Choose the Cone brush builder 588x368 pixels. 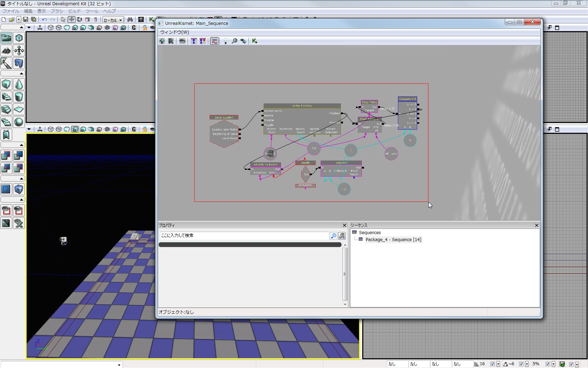[x=19, y=84]
